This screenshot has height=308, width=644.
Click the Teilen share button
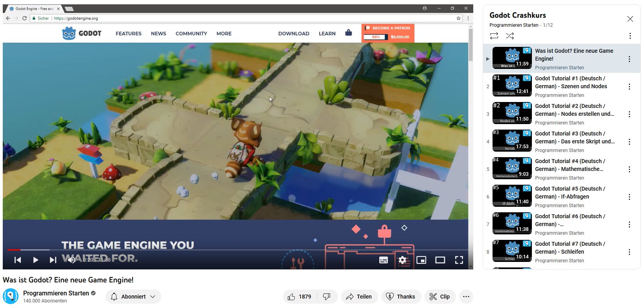tap(359, 297)
